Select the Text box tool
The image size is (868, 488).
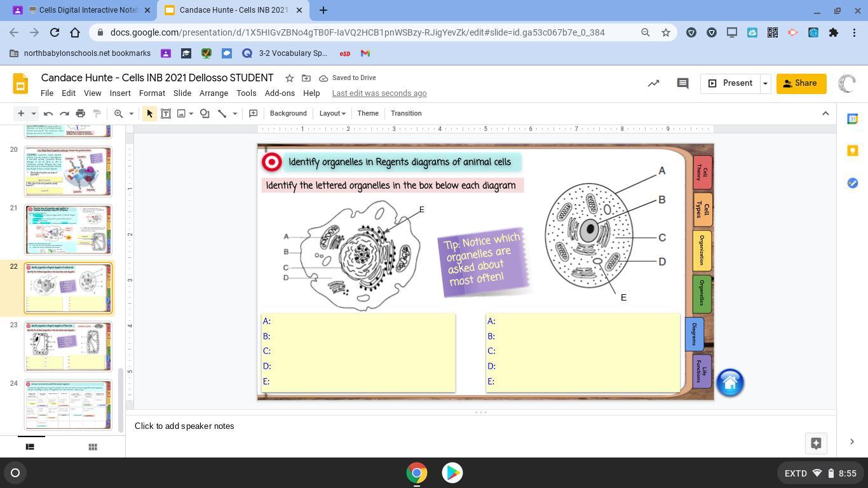166,114
